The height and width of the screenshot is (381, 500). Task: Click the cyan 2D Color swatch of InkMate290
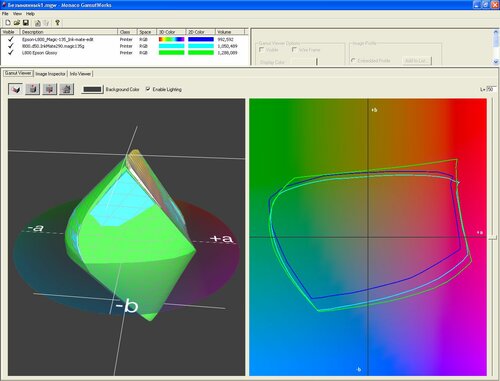pyautogui.click(x=201, y=46)
